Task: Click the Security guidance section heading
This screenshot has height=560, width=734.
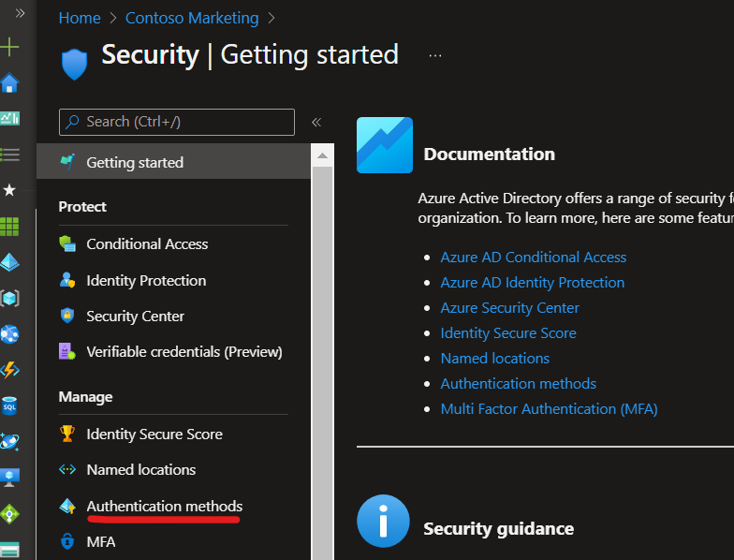Action: 498,528
